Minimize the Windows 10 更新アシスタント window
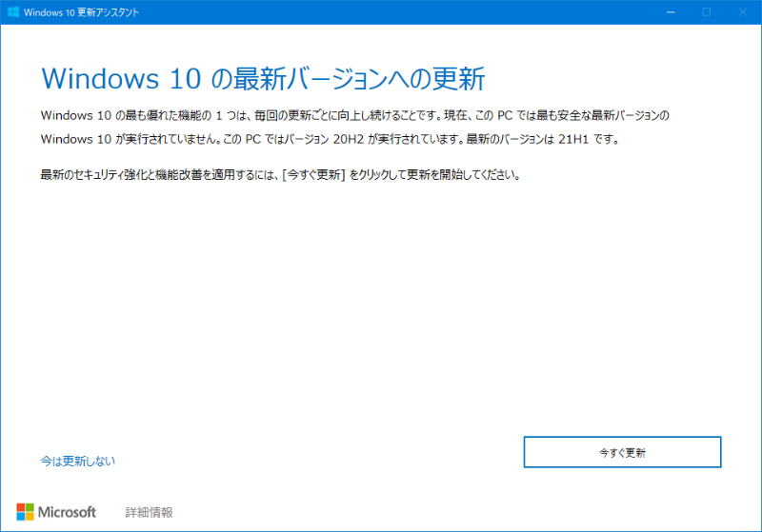The width and height of the screenshot is (762, 532). tap(671, 12)
